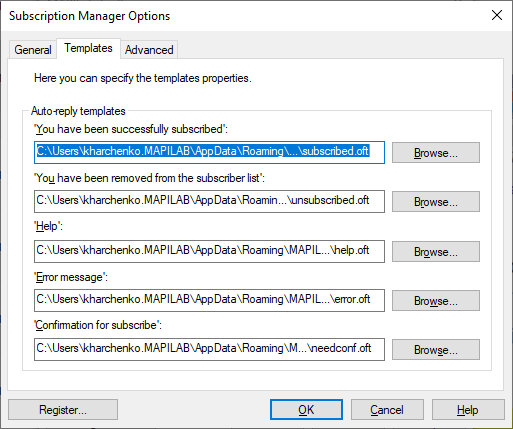Cancel the Subscription Manager Options dialog
This screenshot has width=513, height=429.
387,410
